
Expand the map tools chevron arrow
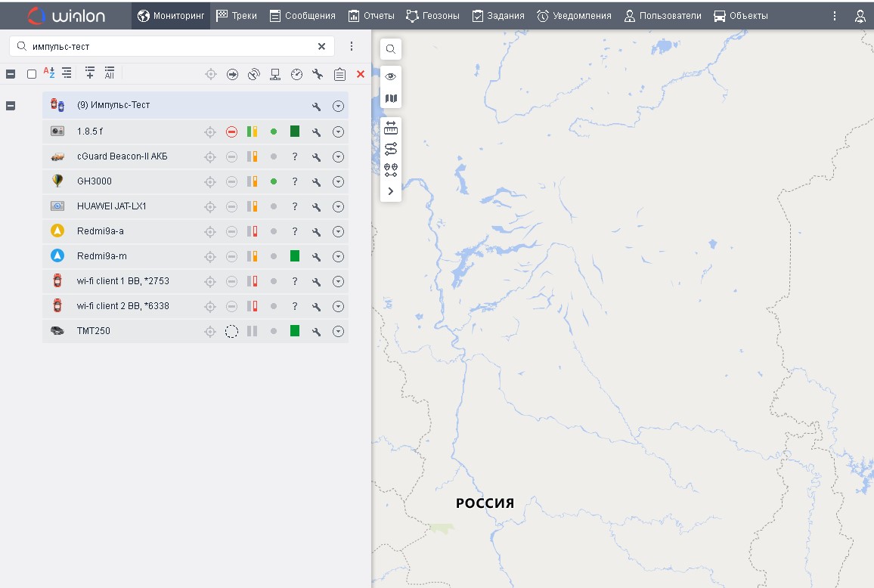pyautogui.click(x=391, y=191)
